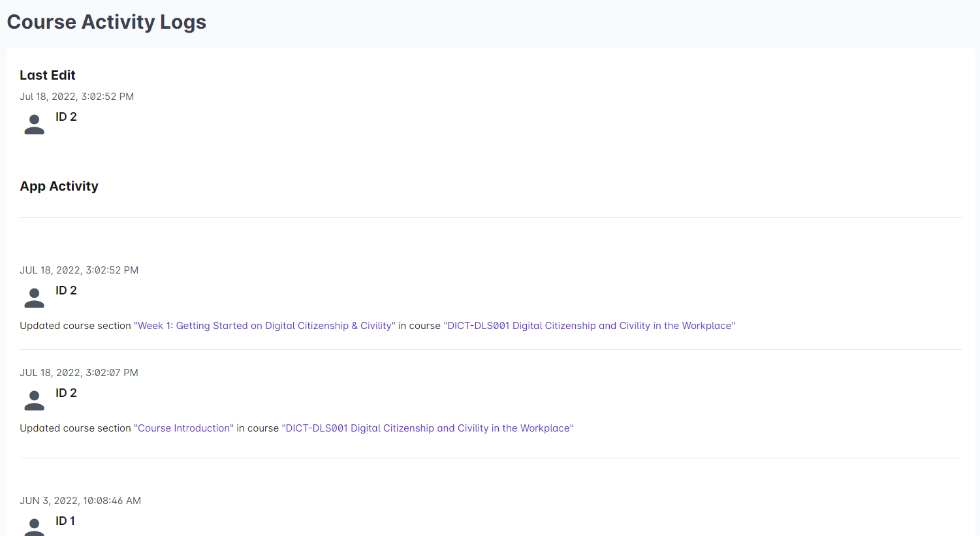The width and height of the screenshot is (980, 536).
Task: Select ID 2 in the 3:02:07 PM activity entry
Action: (66, 393)
